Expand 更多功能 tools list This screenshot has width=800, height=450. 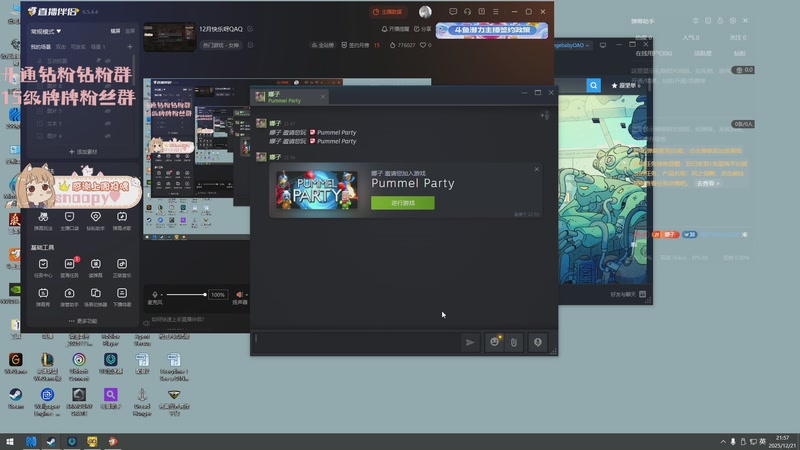[x=83, y=321]
